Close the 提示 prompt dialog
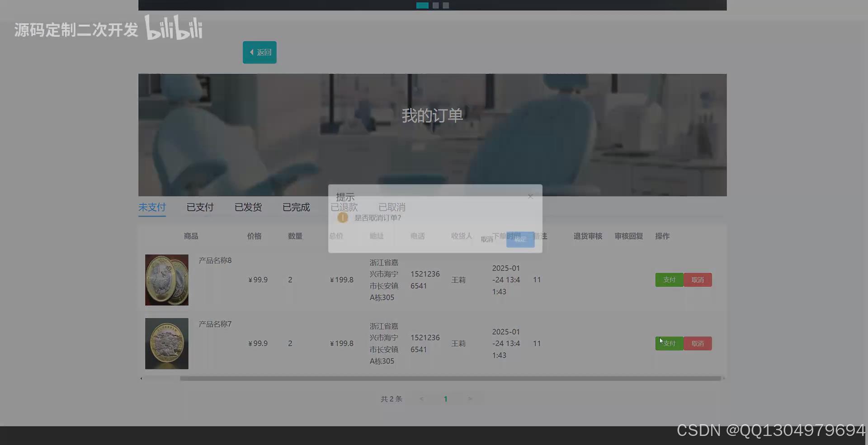 [x=530, y=196]
